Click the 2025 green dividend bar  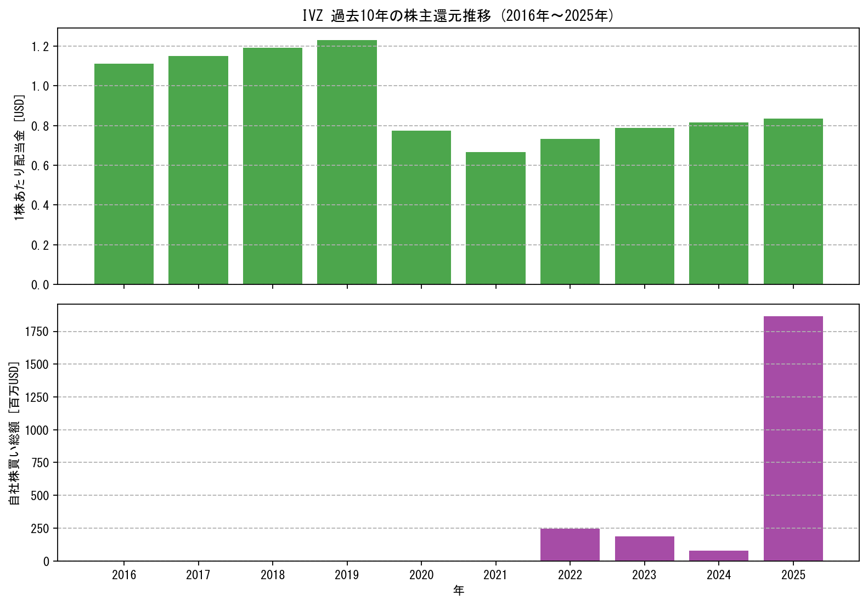point(793,201)
